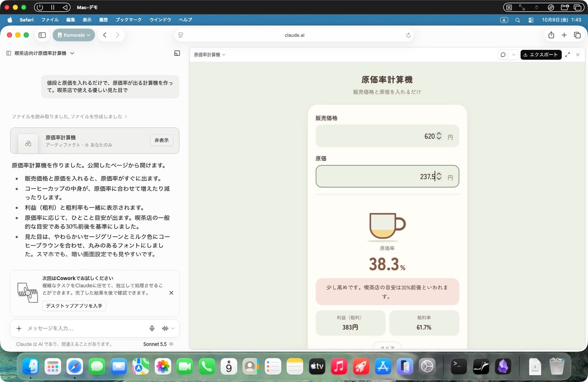Start voice mode with waveform icon
588x382 pixels.
point(165,328)
